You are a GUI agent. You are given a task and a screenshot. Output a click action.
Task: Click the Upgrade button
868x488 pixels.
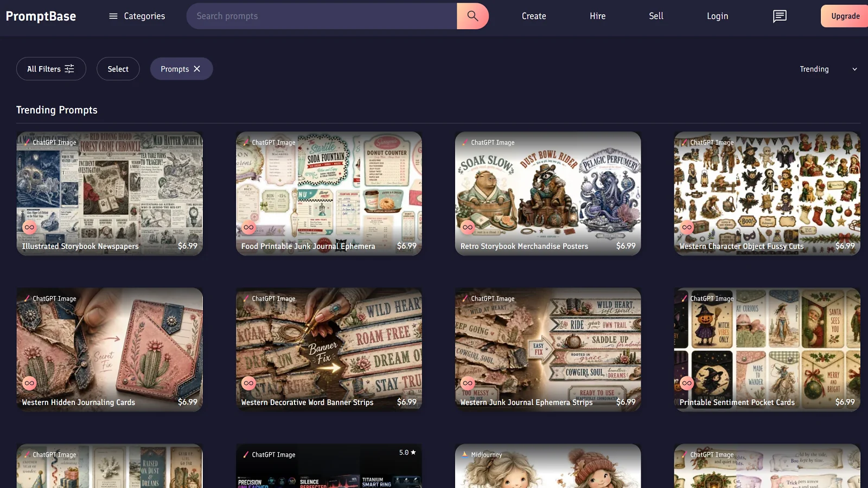(845, 16)
